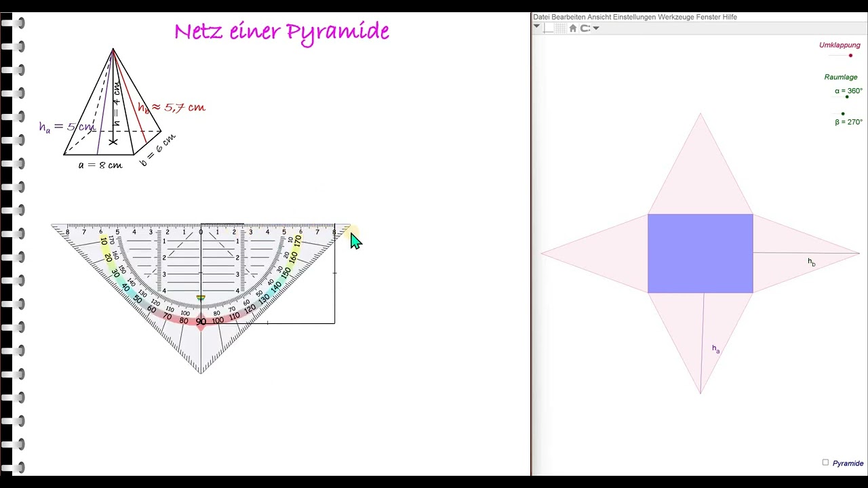Click the α slider handle
Image resolution: width=868 pixels, height=488 pixels.
click(847, 97)
